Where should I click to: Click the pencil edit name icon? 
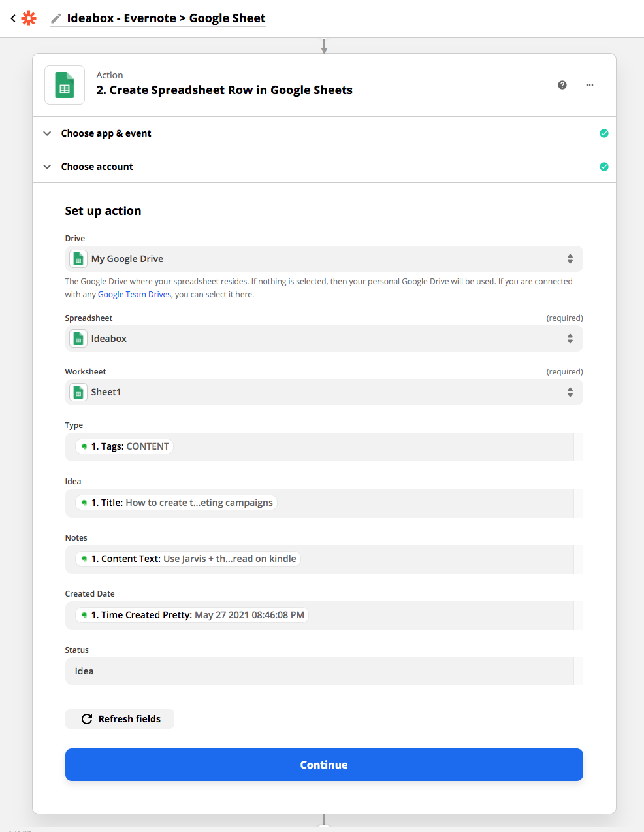(56, 18)
